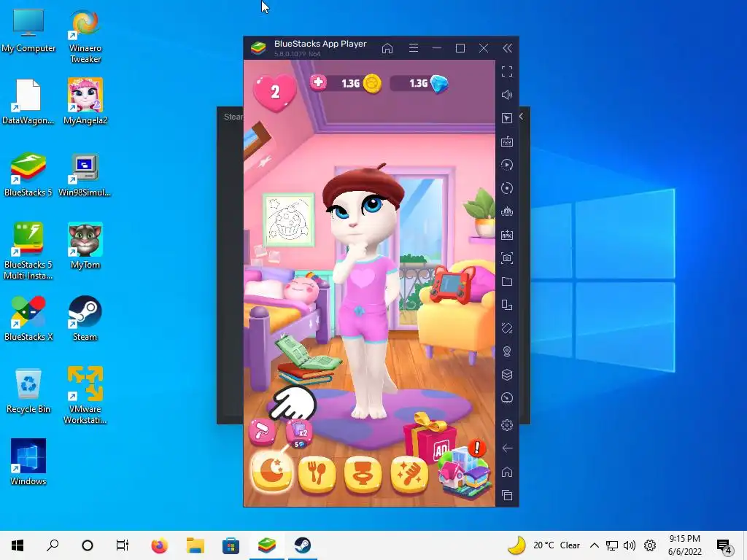Tap the fork and spoon food button
Viewport: 747px width, 560px height.
(x=317, y=473)
